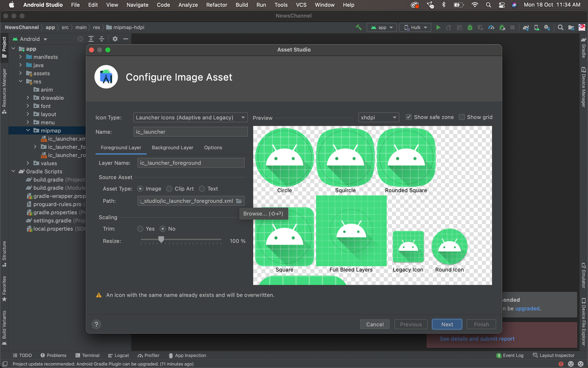The height and width of the screenshot is (368, 588).
Task: Click the upgraded link in notification
Action: 527,308
